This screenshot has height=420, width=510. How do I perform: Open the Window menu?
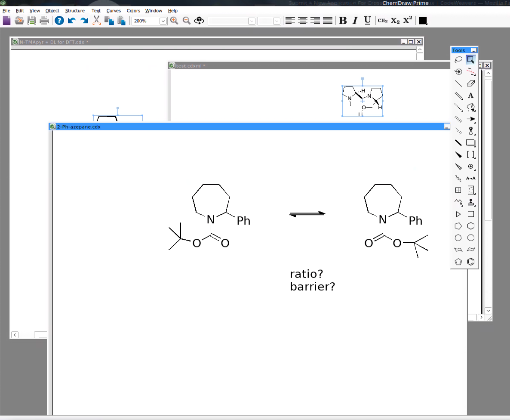[x=154, y=11]
